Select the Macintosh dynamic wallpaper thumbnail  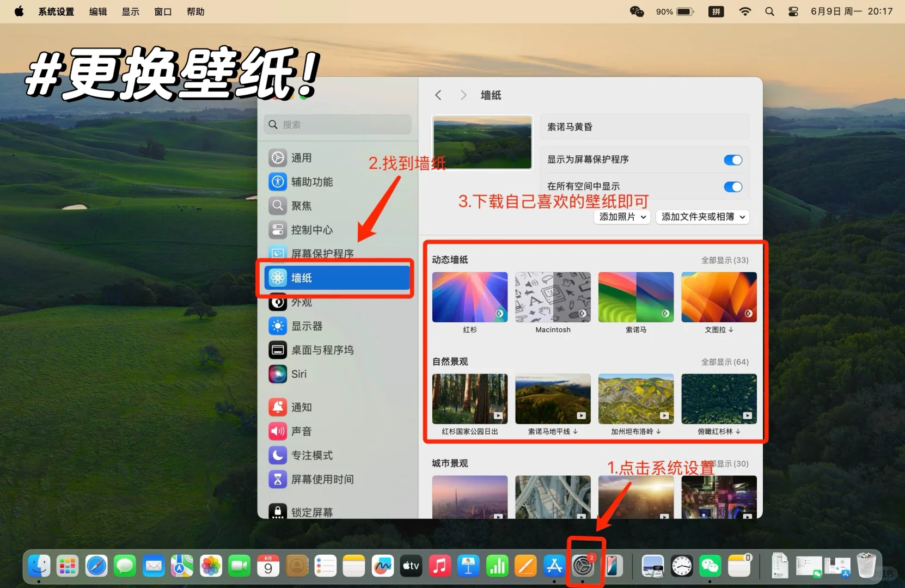point(553,297)
